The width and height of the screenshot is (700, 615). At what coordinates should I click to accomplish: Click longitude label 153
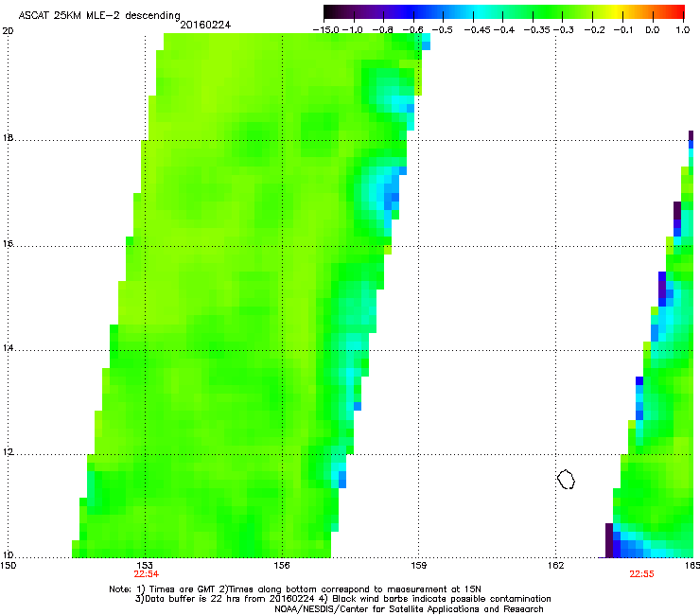145,566
